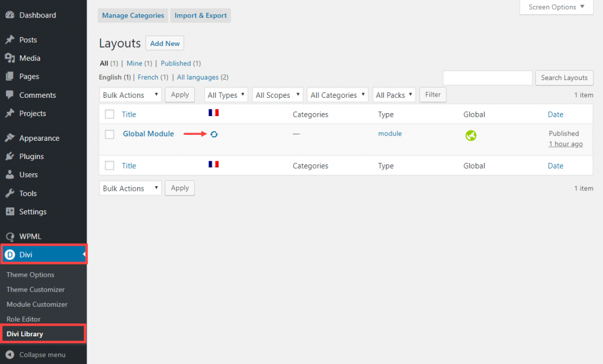The image size is (603, 364).
Task: Open the Global Module layout link
Action: [x=148, y=134]
